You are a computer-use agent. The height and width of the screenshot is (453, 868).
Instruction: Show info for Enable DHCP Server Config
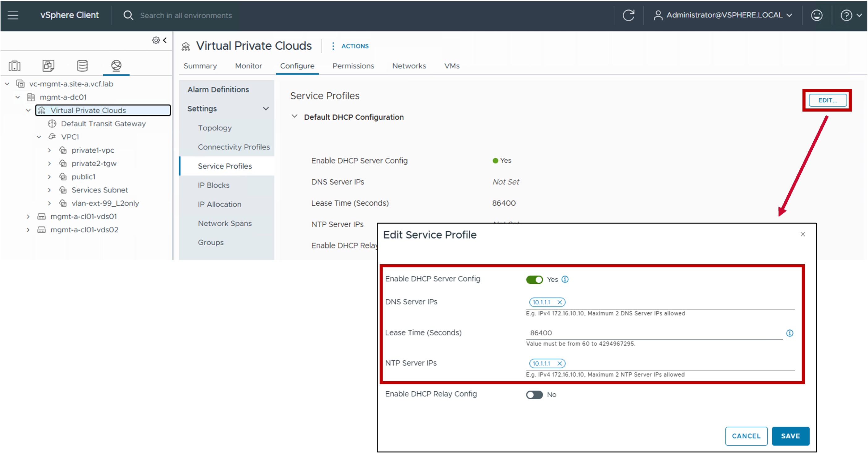565,279
